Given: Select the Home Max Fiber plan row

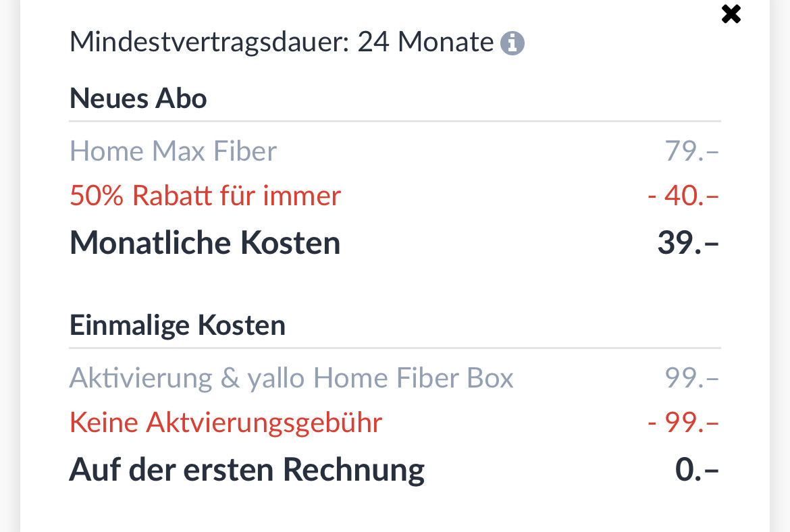Looking at the screenshot, I should pyautogui.click(x=174, y=151).
